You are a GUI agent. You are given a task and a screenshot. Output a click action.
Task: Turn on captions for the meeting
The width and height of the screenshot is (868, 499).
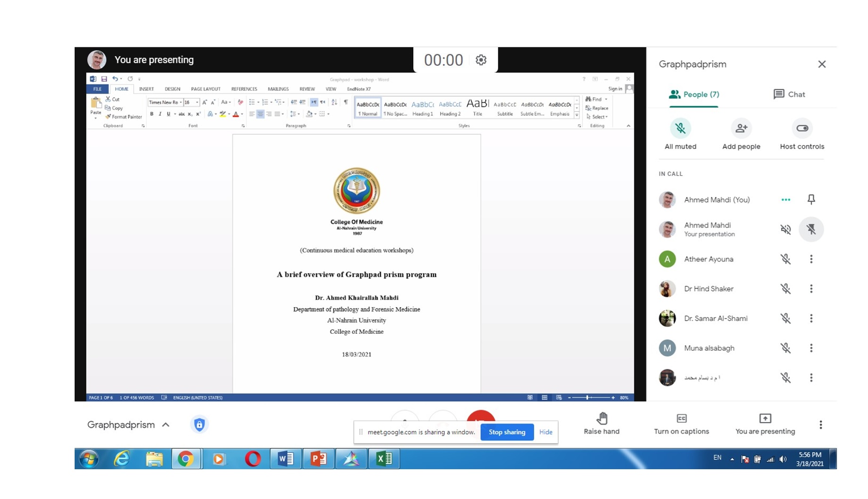point(681,424)
